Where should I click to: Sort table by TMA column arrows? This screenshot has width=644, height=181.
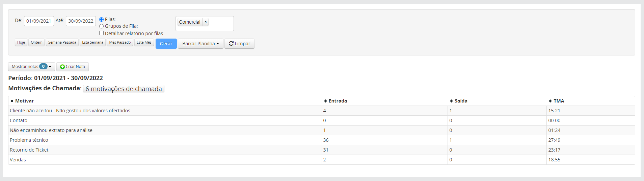coord(550,101)
